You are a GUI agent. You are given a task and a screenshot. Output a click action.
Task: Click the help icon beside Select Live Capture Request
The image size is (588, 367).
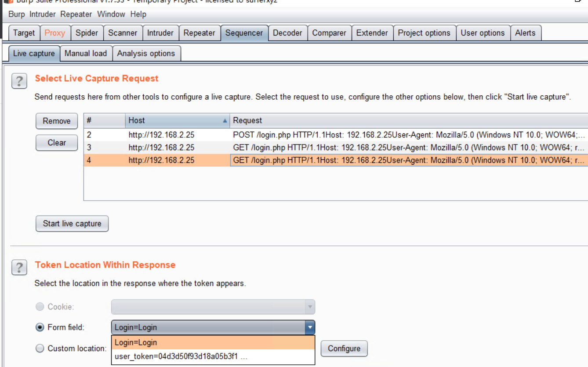pyautogui.click(x=19, y=81)
